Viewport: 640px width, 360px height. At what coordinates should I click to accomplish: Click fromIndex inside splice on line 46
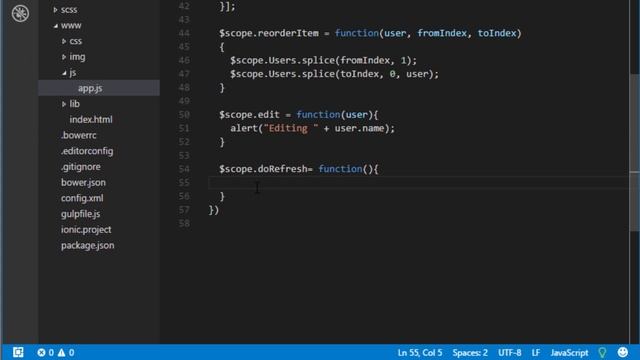click(x=365, y=60)
